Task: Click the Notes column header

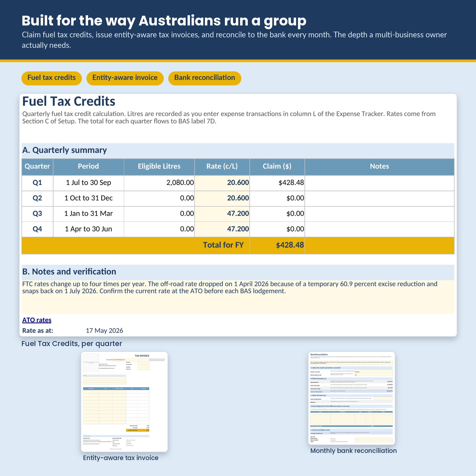Action: pos(379,167)
